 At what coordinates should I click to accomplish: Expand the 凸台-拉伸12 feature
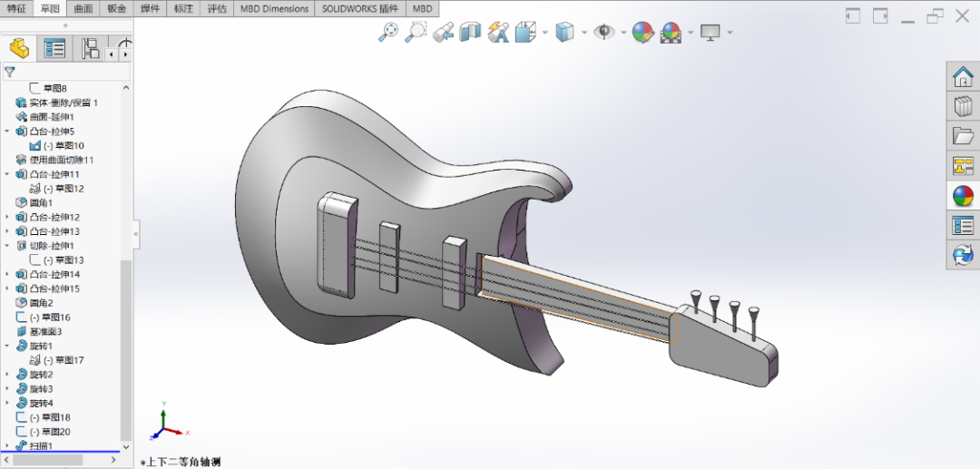(x=7, y=218)
